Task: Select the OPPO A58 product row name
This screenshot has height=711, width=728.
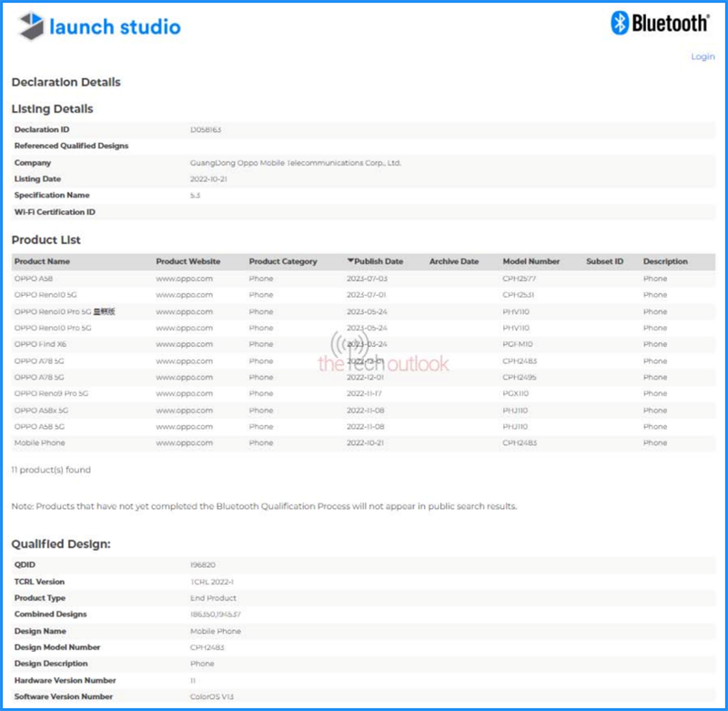Action: click(34, 279)
